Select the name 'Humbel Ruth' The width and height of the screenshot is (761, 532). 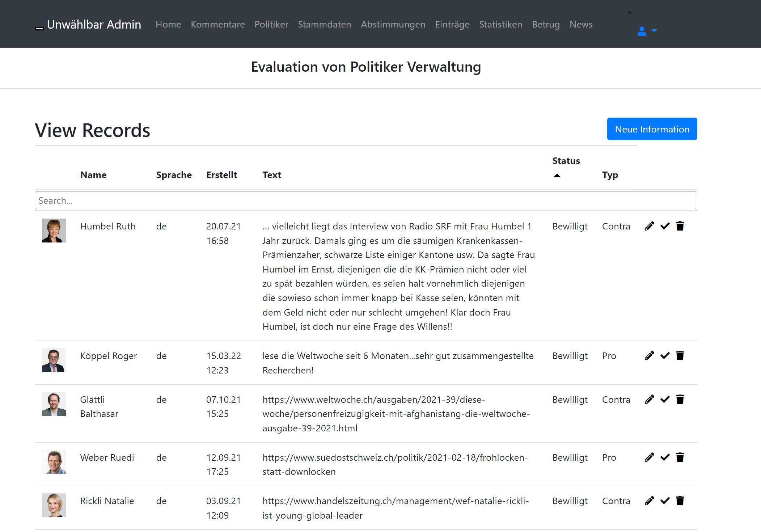[x=108, y=226]
